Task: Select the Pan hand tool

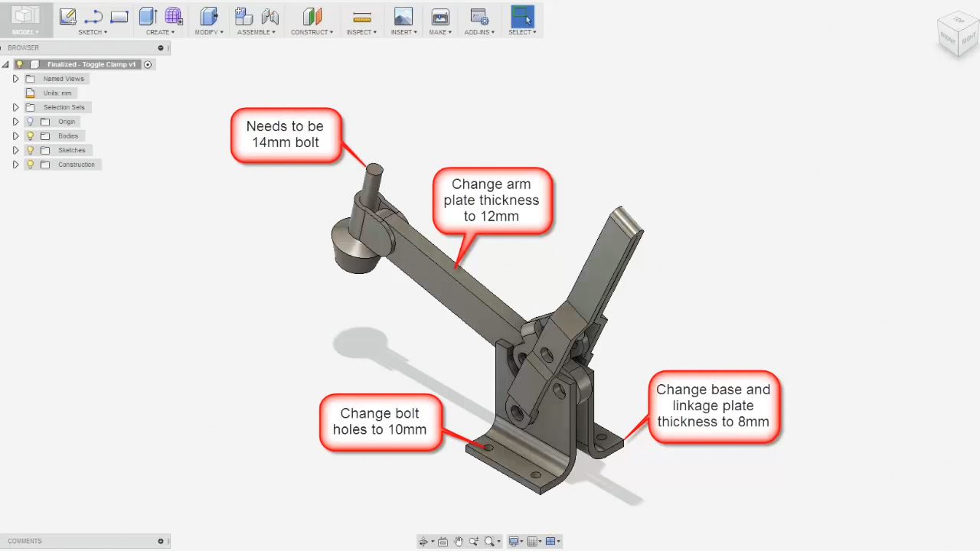Action: (459, 542)
